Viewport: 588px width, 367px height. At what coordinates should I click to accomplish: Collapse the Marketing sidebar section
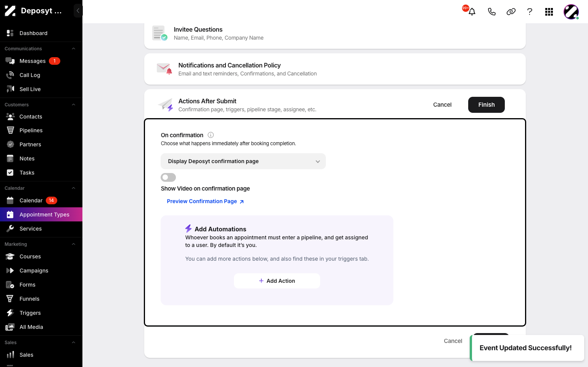74,244
